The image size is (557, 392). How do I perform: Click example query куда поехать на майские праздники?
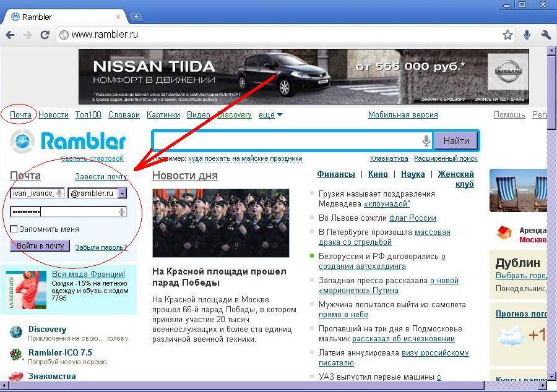pos(245,158)
